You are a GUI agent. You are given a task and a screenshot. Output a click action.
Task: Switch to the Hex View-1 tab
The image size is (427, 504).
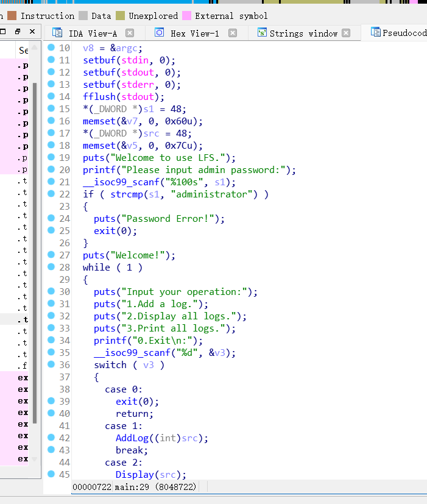click(195, 34)
